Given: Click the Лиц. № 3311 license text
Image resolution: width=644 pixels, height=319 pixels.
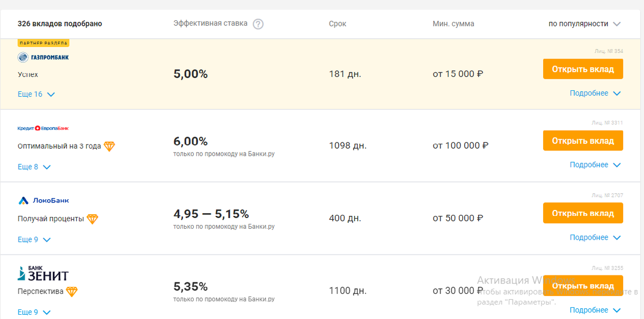Looking at the screenshot, I should click(607, 123).
